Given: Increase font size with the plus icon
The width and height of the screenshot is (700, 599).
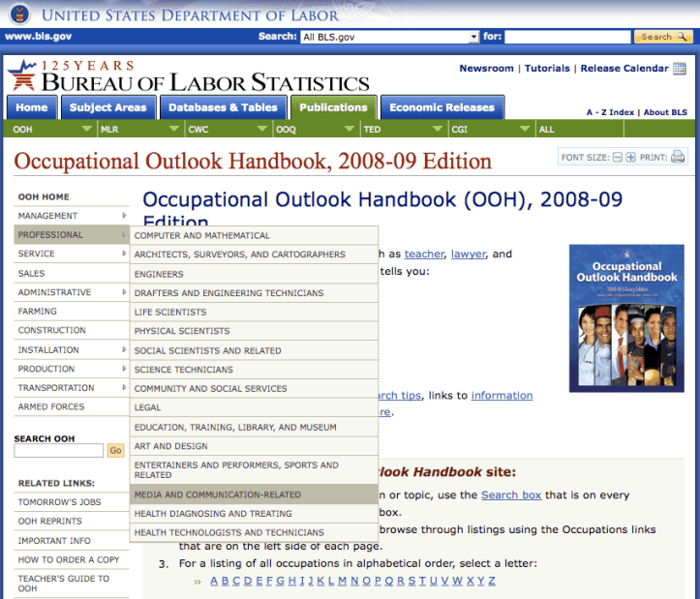Looking at the screenshot, I should (x=630, y=157).
